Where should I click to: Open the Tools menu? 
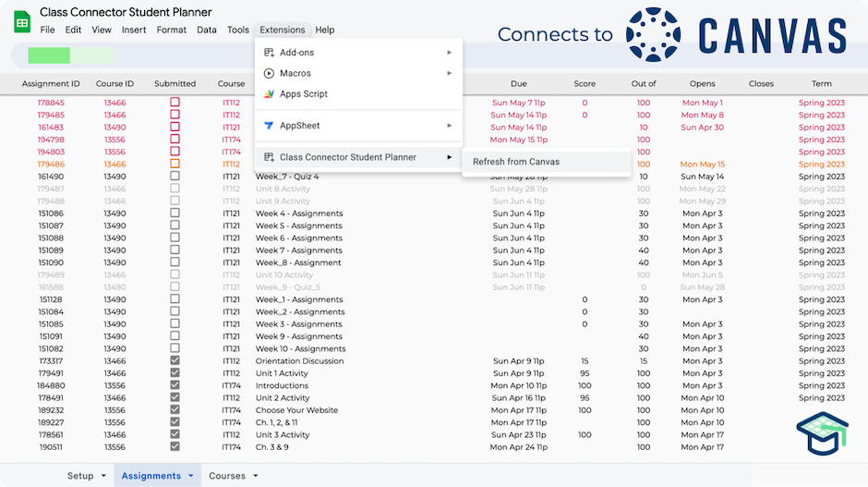point(238,30)
